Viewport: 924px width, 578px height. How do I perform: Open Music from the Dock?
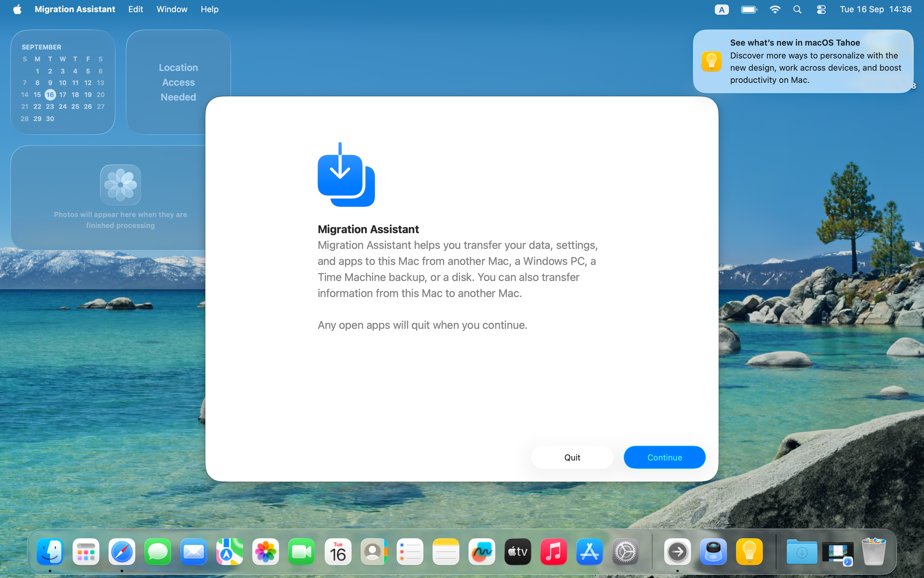pos(553,552)
